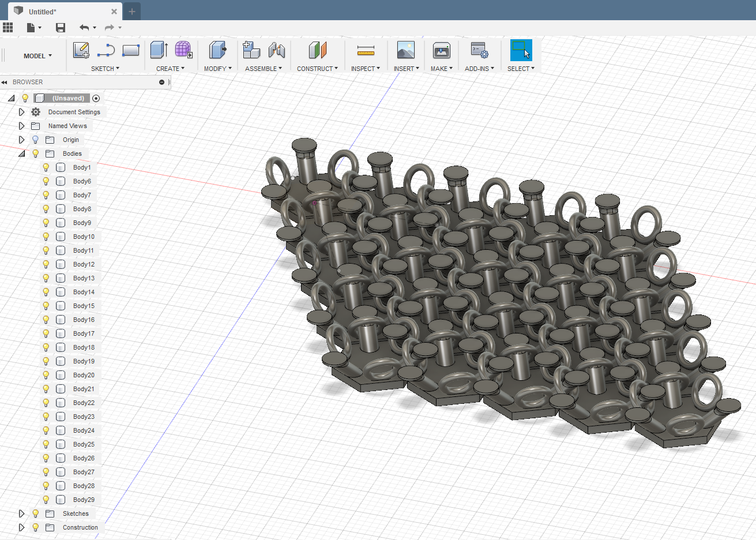Collapse the Bodies folder
The width and height of the screenshot is (756, 540).
21,153
